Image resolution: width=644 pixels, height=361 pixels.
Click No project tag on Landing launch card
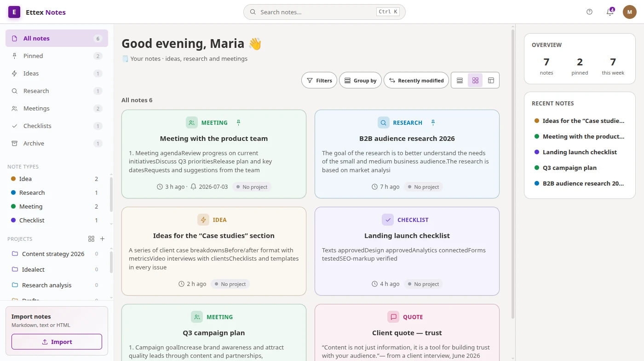click(x=423, y=284)
